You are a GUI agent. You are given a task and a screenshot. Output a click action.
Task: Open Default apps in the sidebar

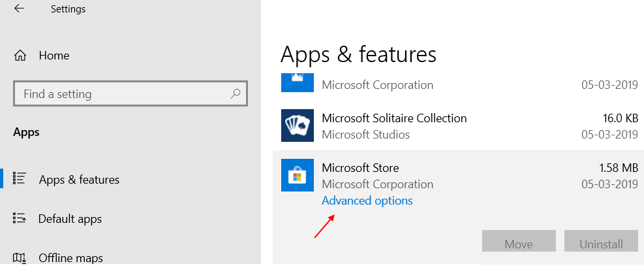(70, 219)
